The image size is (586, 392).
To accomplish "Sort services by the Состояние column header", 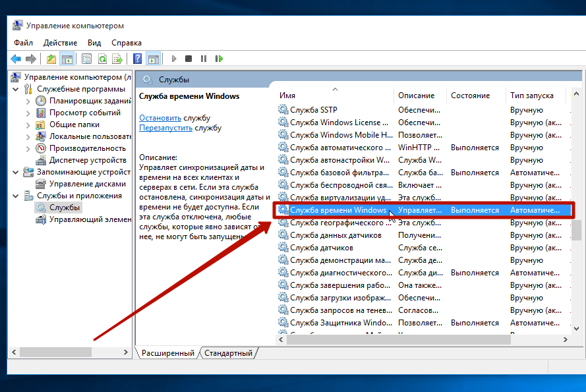I will pos(470,96).
